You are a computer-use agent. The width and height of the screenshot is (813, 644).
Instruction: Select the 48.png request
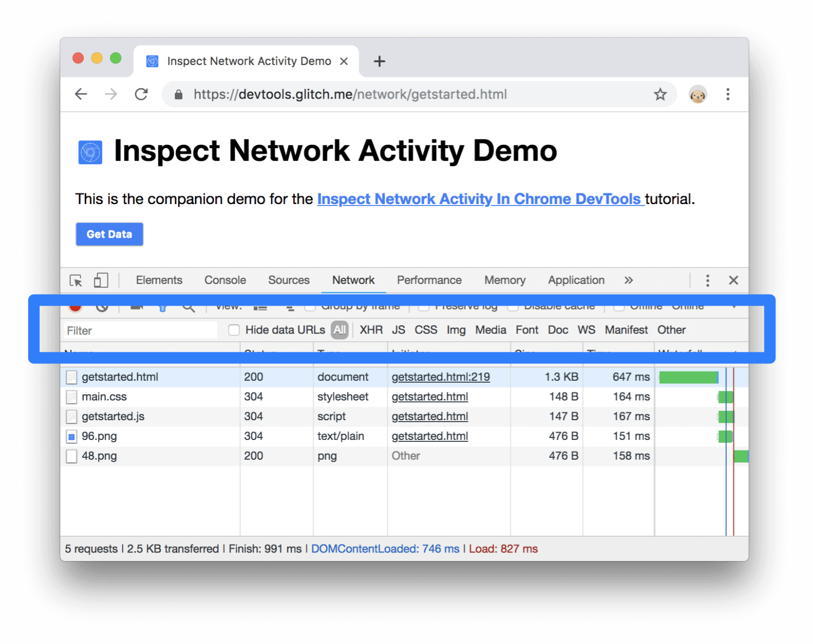click(404, 456)
